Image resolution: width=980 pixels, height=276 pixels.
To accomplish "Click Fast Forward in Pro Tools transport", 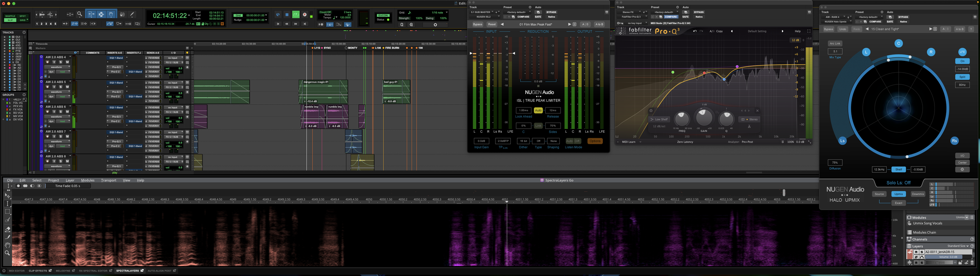I will 296,24.
